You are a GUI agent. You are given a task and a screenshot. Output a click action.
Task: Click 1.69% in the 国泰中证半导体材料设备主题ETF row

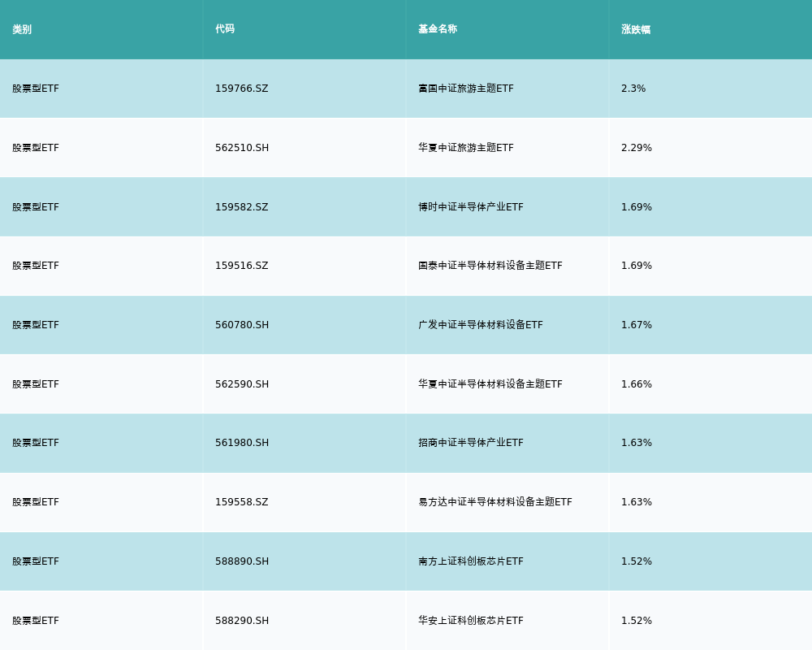637,266
